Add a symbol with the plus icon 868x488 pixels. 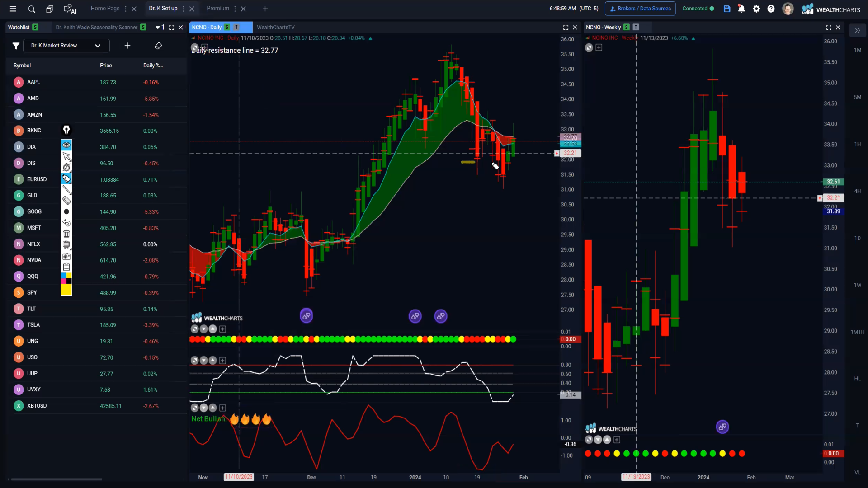point(127,46)
